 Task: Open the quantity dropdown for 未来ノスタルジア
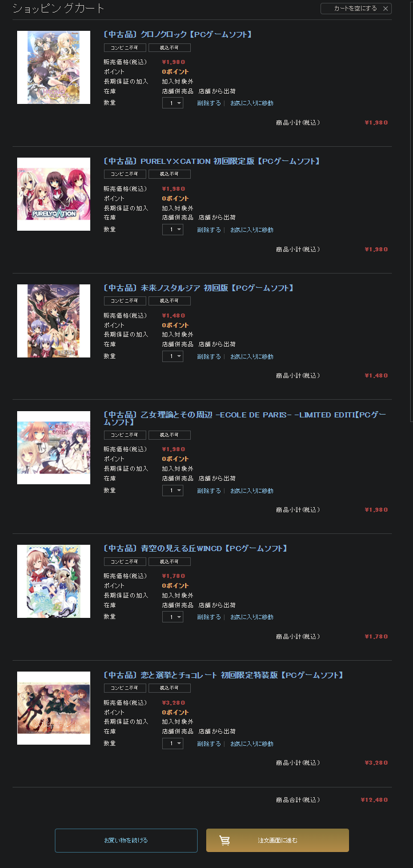point(173,356)
